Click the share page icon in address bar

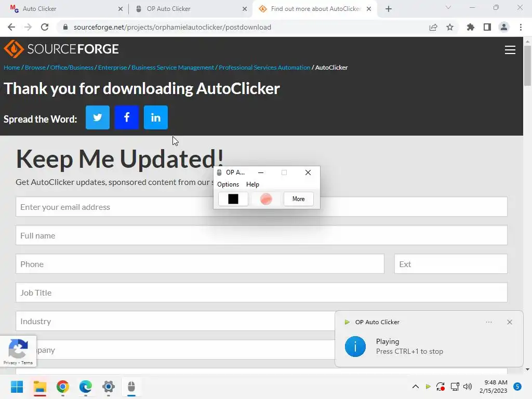[433, 27]
